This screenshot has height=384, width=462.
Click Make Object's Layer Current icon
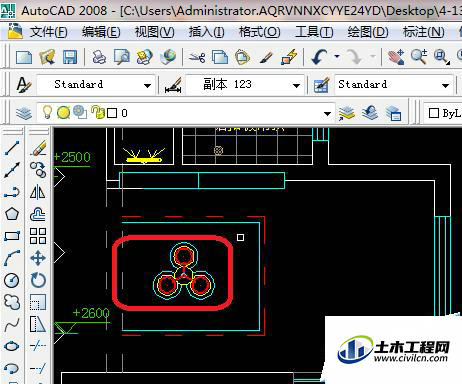[347, 113]
